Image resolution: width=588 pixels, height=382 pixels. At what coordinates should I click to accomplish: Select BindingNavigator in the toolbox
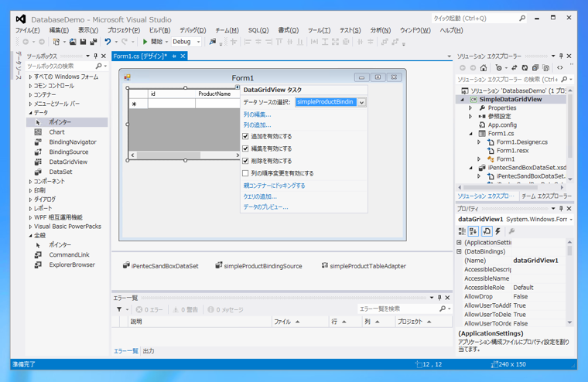[73, 142]
